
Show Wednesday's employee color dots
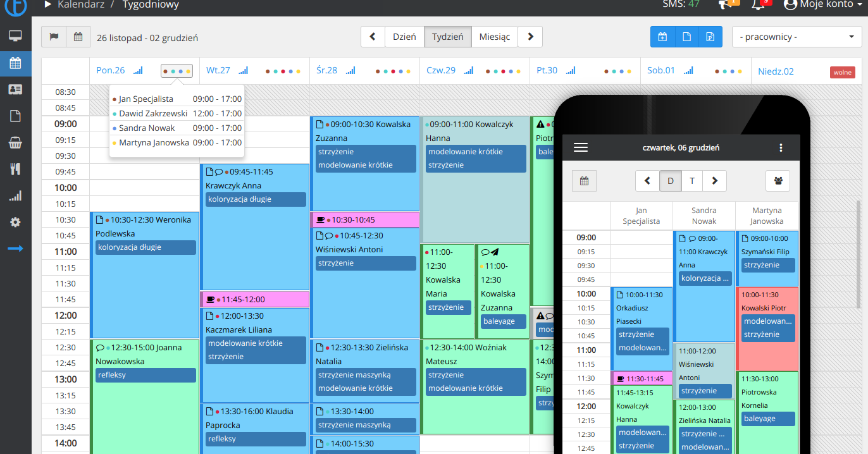(x=393, y=71)
